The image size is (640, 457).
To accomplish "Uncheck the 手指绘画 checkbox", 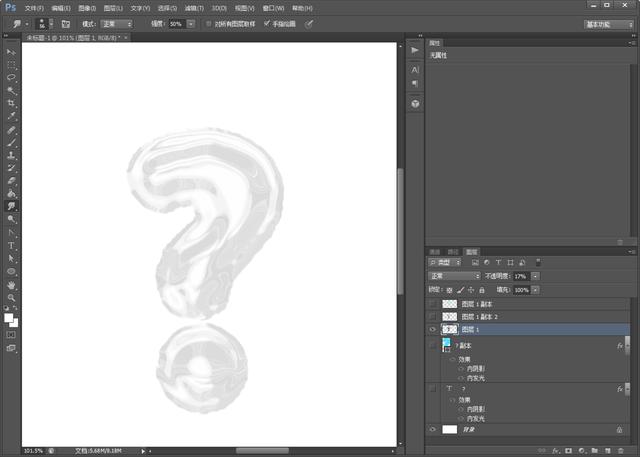I will coord(267,24).
